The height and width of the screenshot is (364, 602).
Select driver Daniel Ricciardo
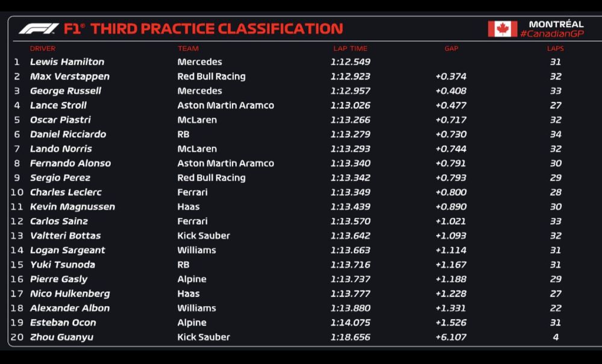tap(68, 134)
